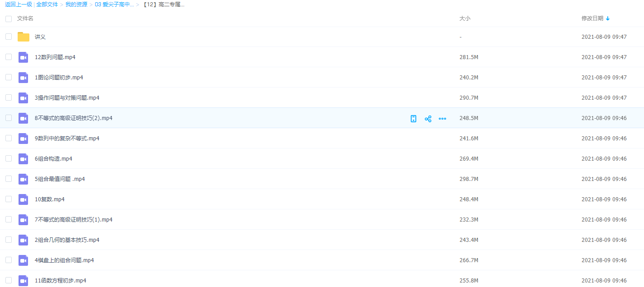Click 返回上一级 to go back

(x=19, y=5)
